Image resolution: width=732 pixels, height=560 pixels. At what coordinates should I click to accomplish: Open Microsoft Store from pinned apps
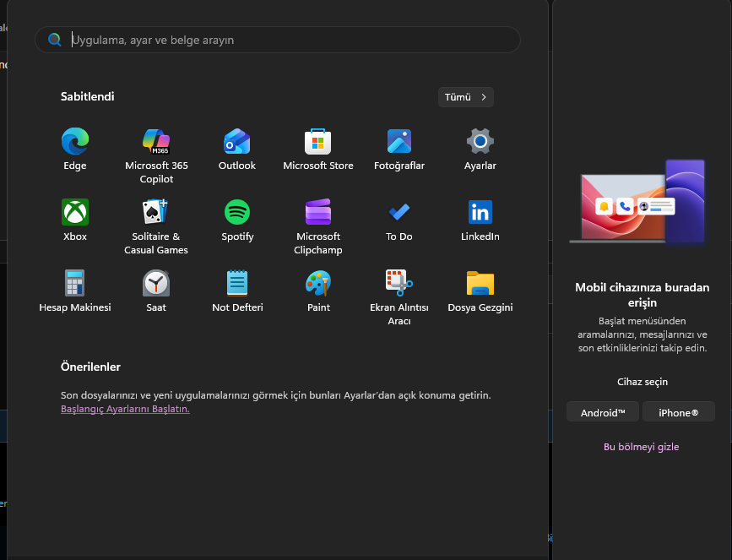tap(318, 141)
